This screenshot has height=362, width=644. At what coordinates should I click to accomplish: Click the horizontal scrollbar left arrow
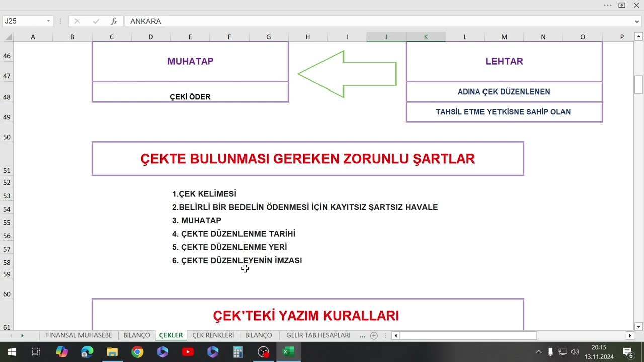click(396, 335)
